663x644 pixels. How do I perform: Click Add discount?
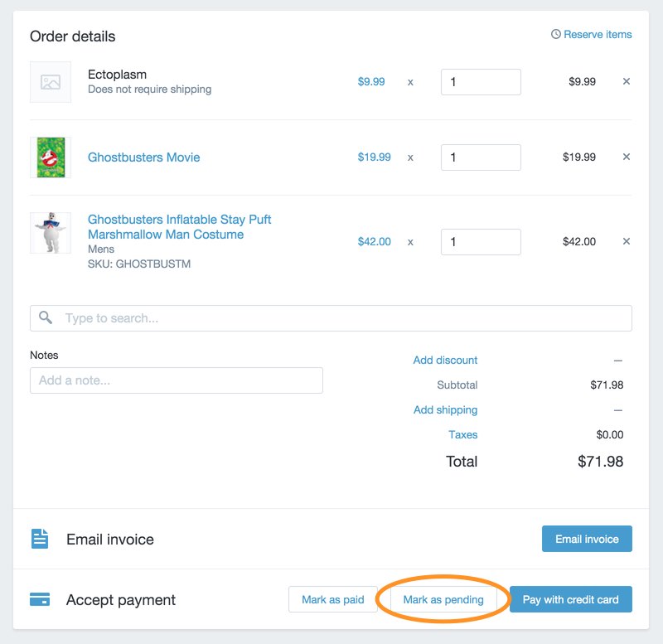(x=445, y=360)
